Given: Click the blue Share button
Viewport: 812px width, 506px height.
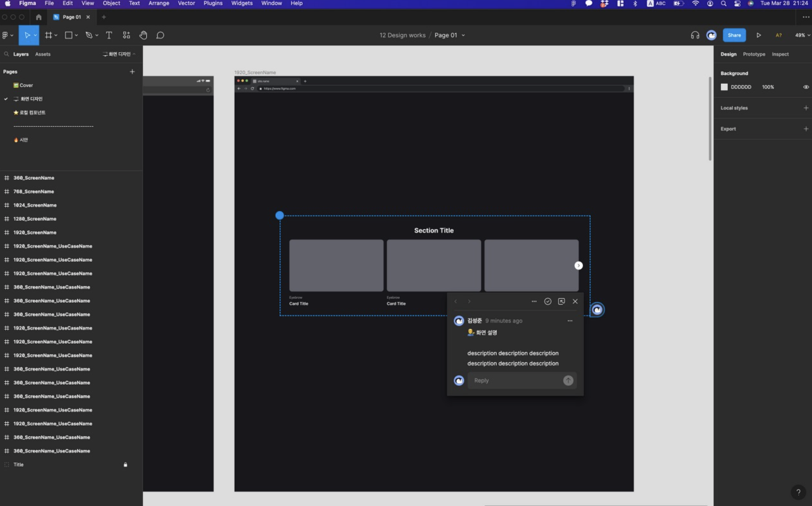Looking at the screenshot, I should (x=734, y=35).
